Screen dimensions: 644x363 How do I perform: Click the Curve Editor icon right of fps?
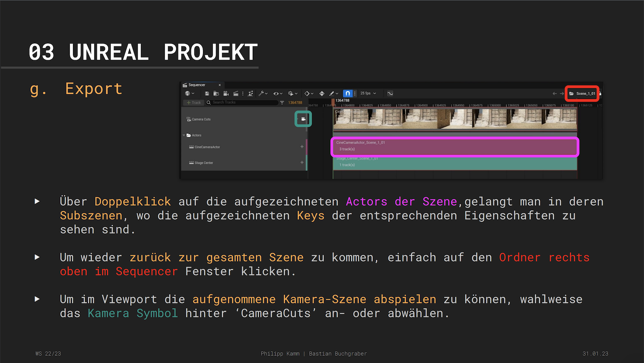click(390, 94)
